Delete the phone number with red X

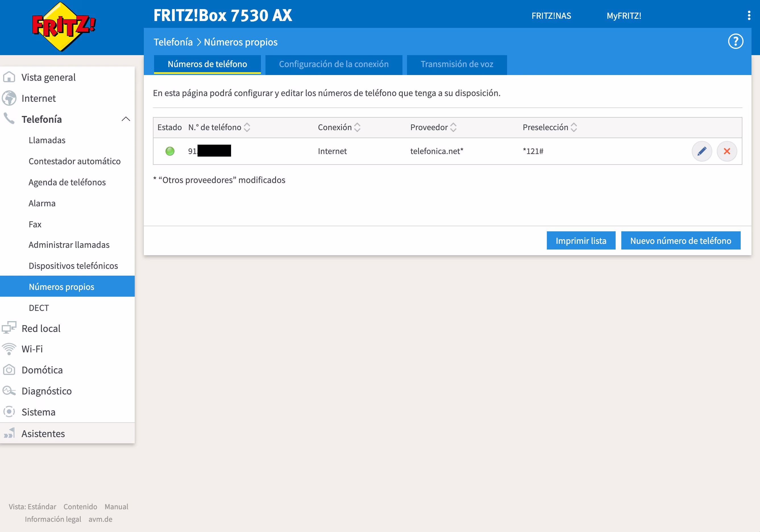pyautogui.click(x=726, y=151)
